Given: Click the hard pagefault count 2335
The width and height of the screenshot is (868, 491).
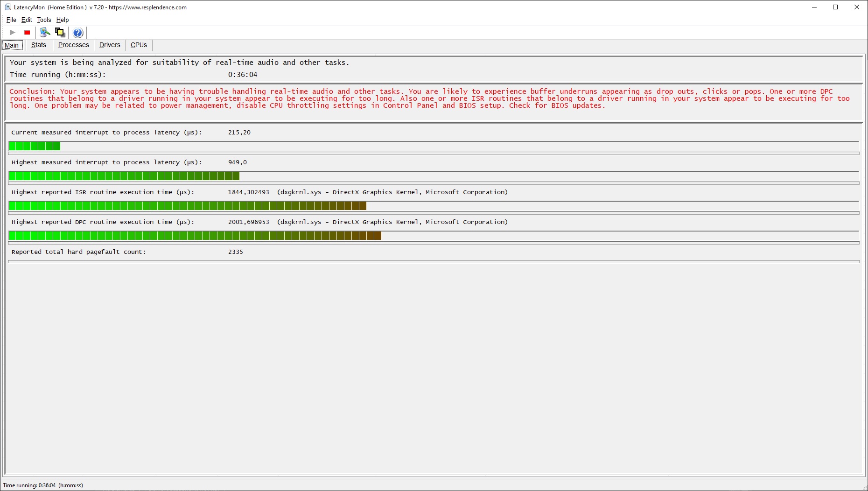Looking at the screenshot, I should [x=236, y=252].
